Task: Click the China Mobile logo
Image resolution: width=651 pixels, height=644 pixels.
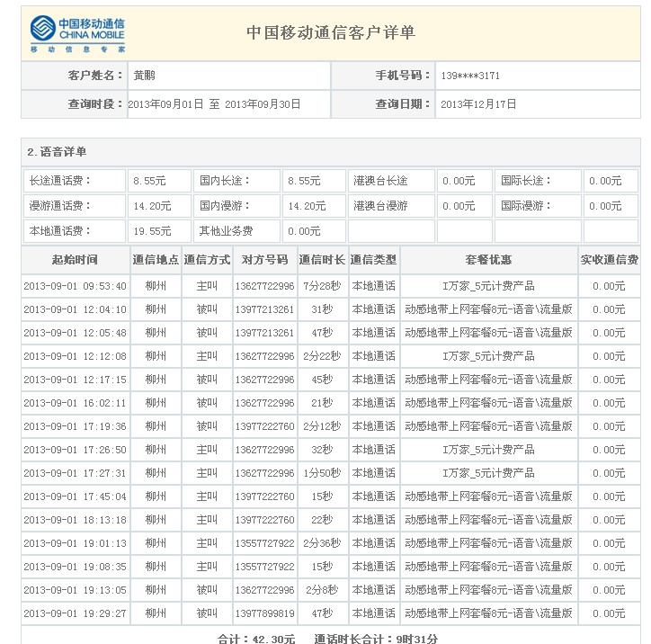Action: coord(77,34)
